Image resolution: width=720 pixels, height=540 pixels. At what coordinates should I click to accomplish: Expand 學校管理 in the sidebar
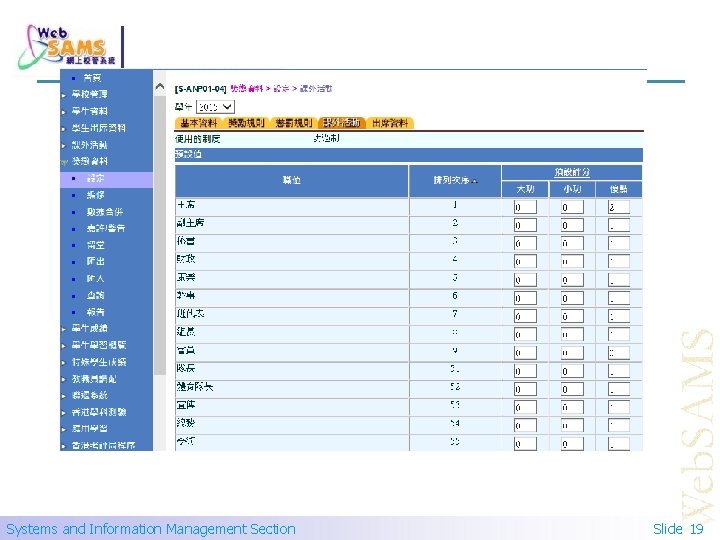(90, 94)
